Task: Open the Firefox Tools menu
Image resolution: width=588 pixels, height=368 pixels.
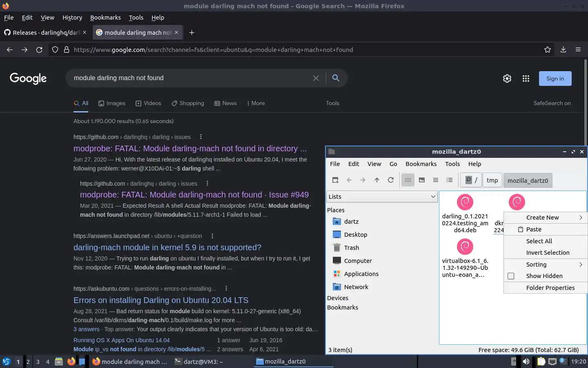Action: click(136, 18)
